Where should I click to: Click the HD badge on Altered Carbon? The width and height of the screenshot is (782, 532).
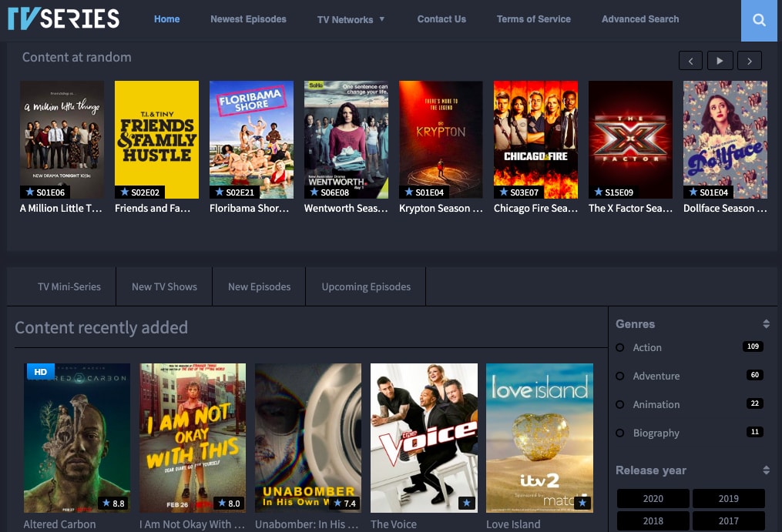(x=40, y=371)
